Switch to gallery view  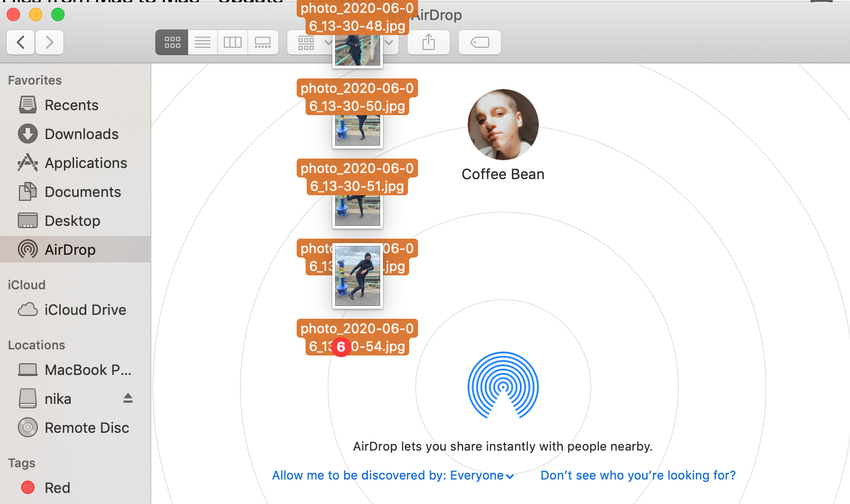(262, 42)
